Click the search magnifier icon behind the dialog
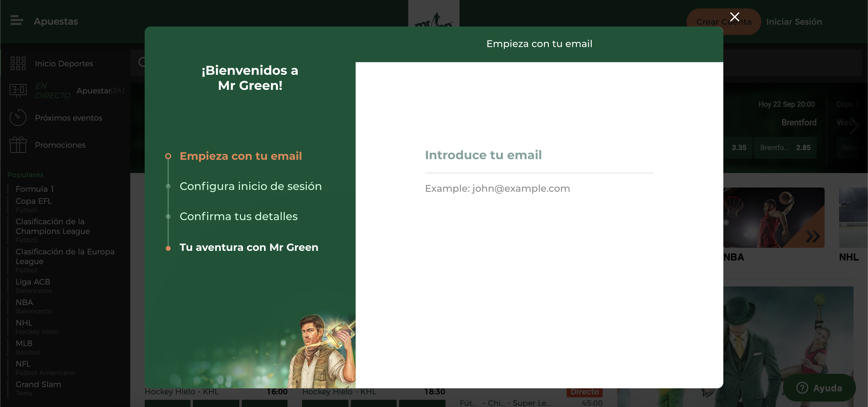The height and width of the screenshot is (407, 868). (142, 62)
